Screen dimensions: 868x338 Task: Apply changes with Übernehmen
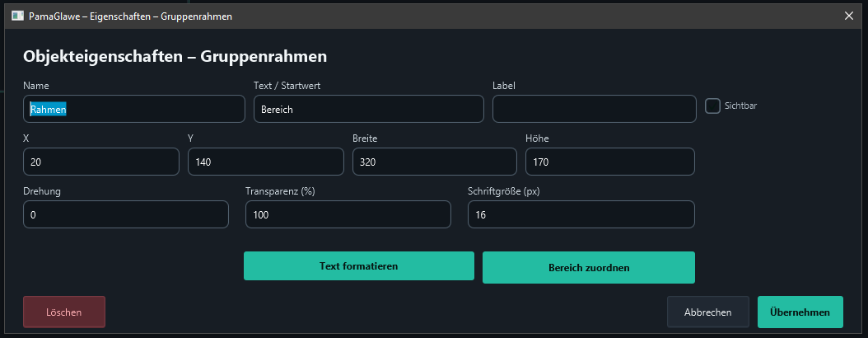tap(800, 312)
